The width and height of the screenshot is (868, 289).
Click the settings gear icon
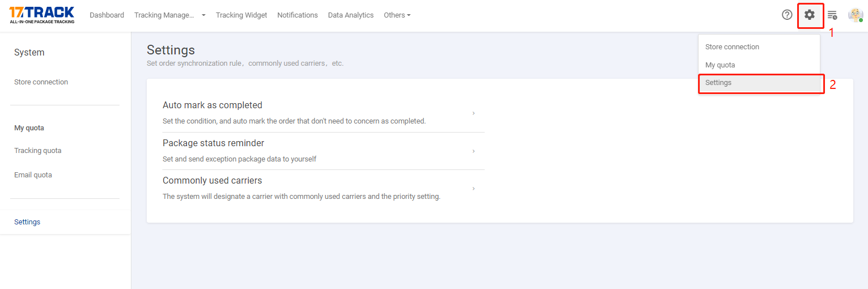tap(810, 15)
